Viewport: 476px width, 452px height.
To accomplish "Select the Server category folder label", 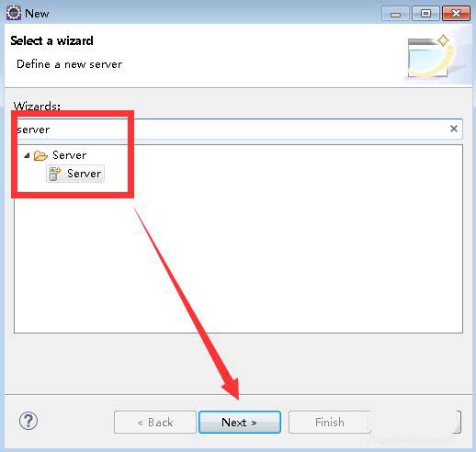I will point(69,155).
